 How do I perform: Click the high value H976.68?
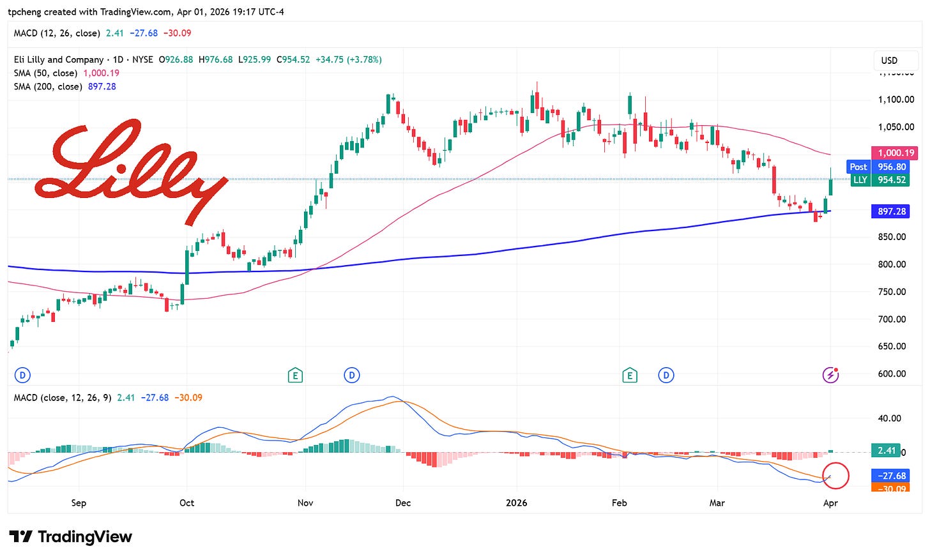[216, 59]
